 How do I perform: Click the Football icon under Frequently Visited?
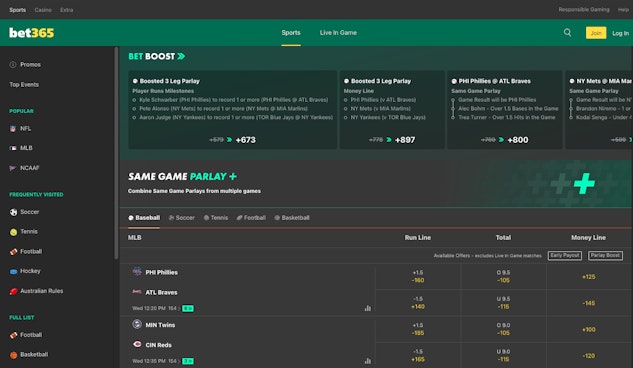[13, 251]
